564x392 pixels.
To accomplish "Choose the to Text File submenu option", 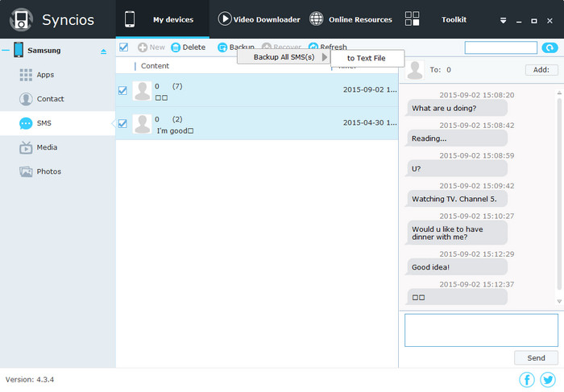I will pos(367,58).
